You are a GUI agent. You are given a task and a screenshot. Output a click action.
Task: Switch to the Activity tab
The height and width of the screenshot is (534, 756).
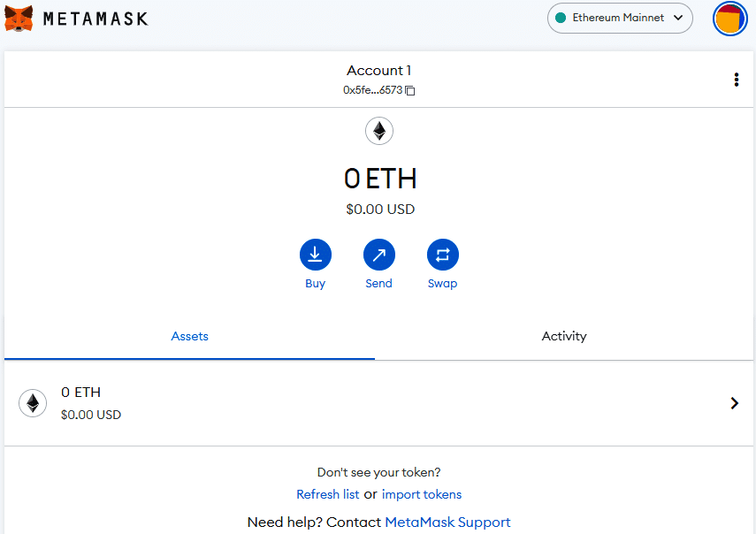coord(564,336)
